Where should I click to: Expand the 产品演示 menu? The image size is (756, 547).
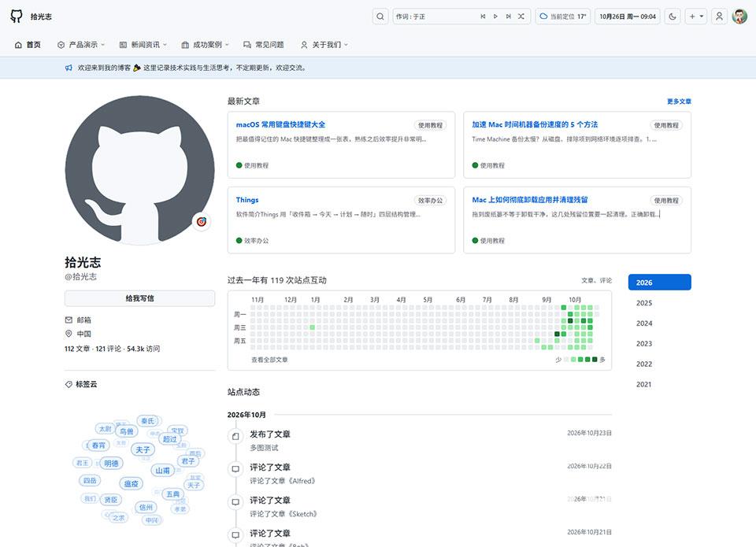tap(81, 45)
